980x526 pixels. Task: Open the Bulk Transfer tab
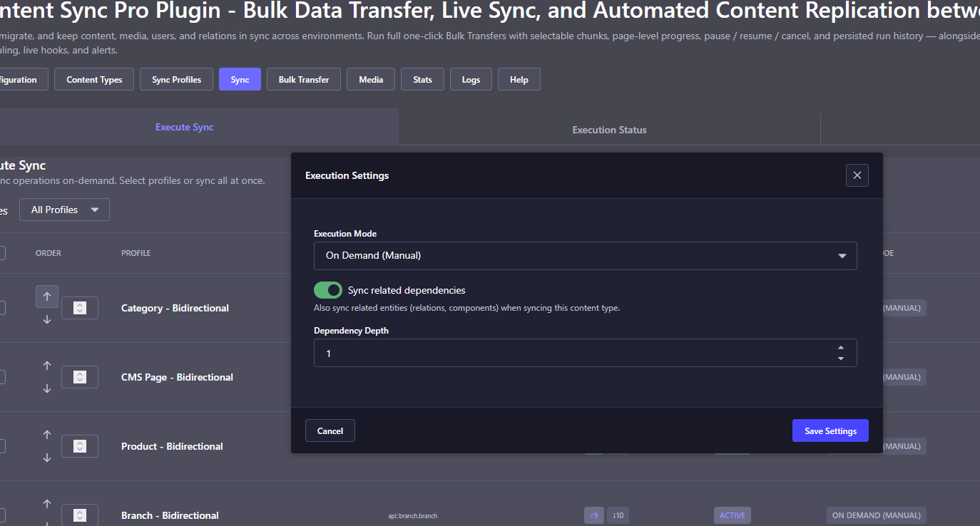304,79
